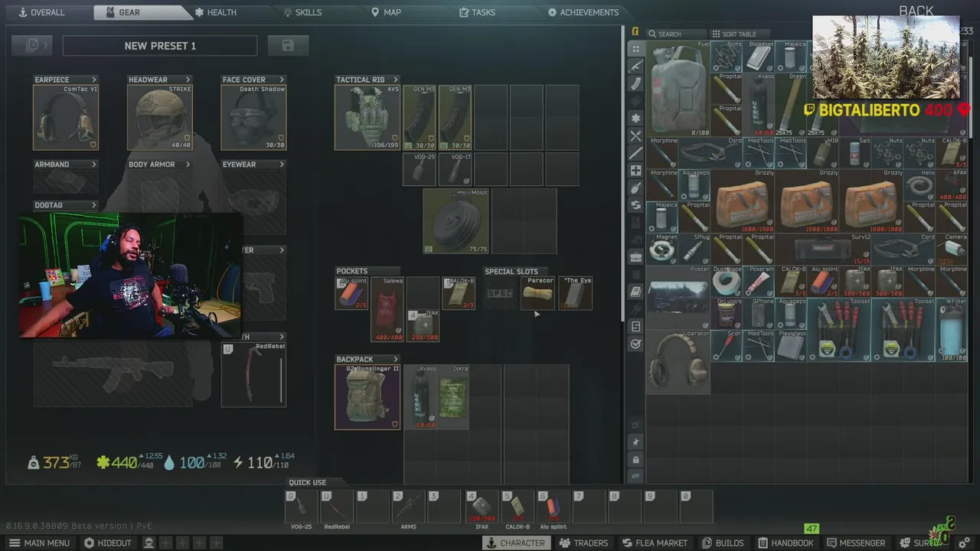The height and width of the screenshot is (551, 980).
Task: Filter stash by medical asterisk icon
Action: 635,119
